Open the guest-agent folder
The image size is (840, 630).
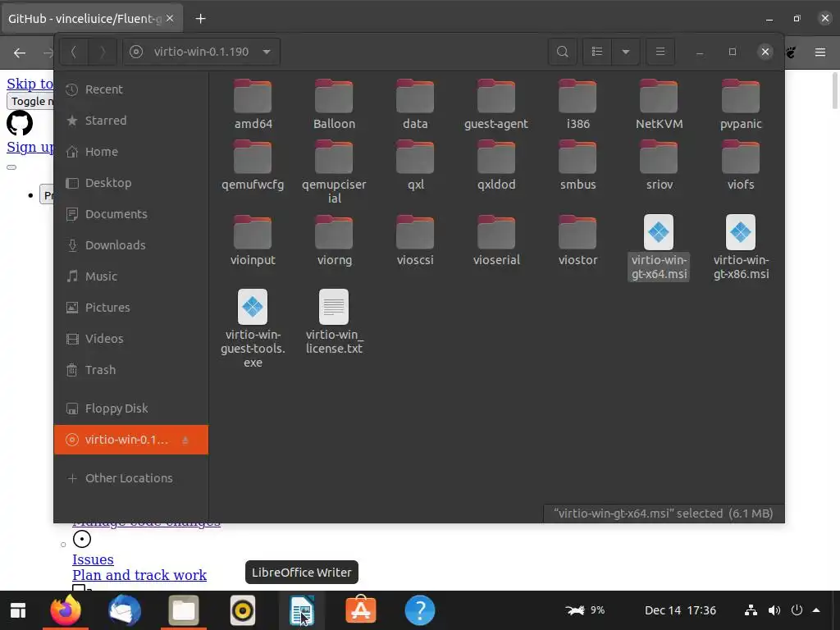[x=496, y=104]
